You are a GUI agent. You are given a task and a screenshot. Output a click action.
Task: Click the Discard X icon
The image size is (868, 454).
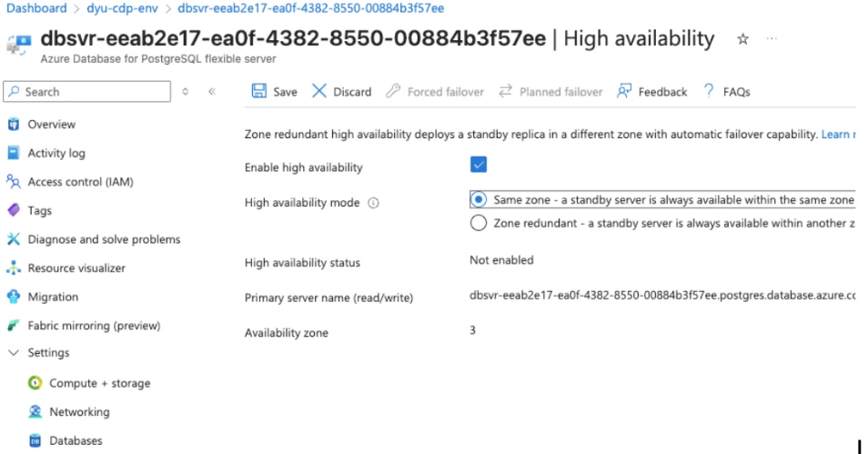[318, 91]
